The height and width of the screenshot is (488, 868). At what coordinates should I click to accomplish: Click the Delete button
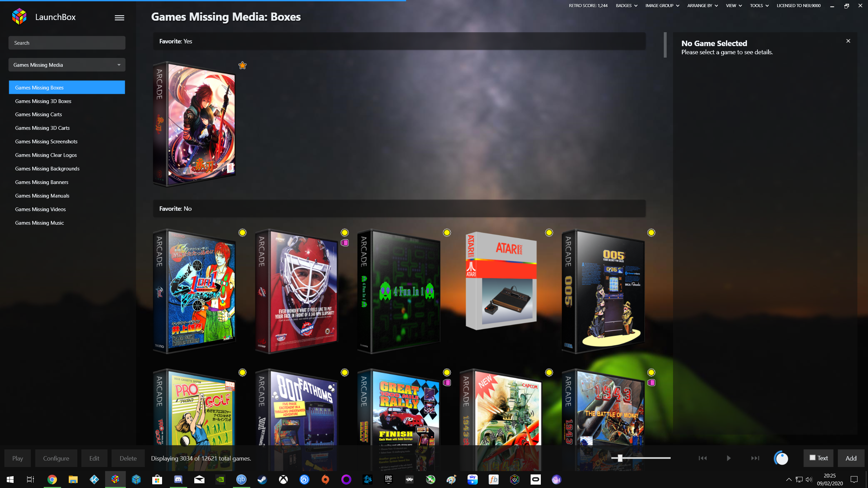[x=128, y=458]
